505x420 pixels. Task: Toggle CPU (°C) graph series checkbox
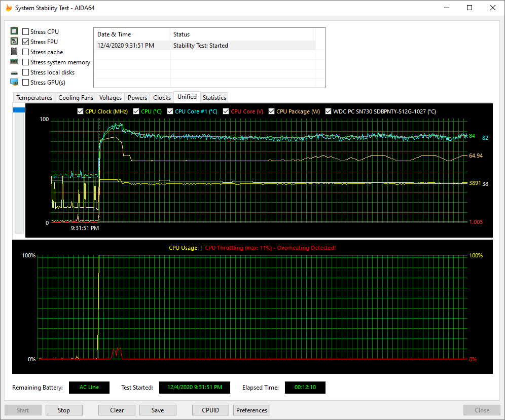pyautogui.click(x=136, y=111)
